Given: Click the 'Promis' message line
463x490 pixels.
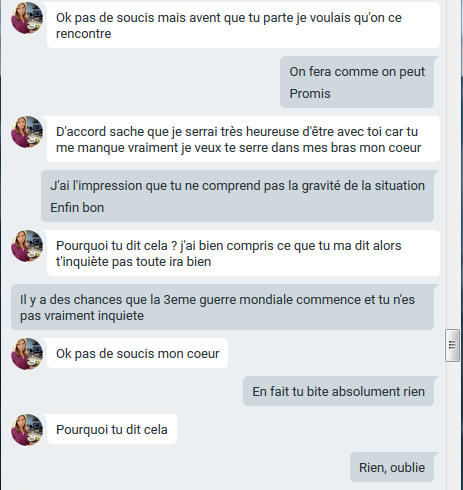Looking at the screenshot, I should pyautogui.click(x=310, y=94).
